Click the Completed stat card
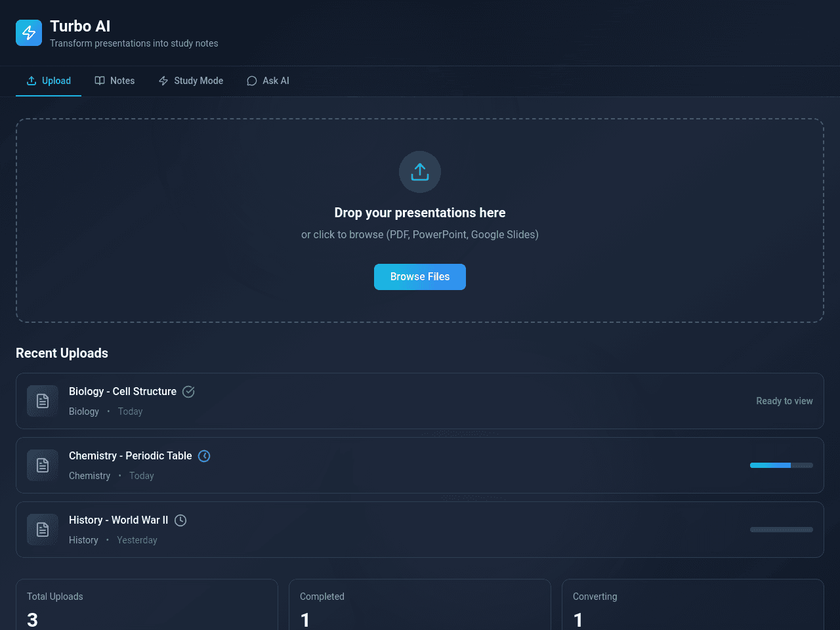The image size is (840, 630). 420,604
